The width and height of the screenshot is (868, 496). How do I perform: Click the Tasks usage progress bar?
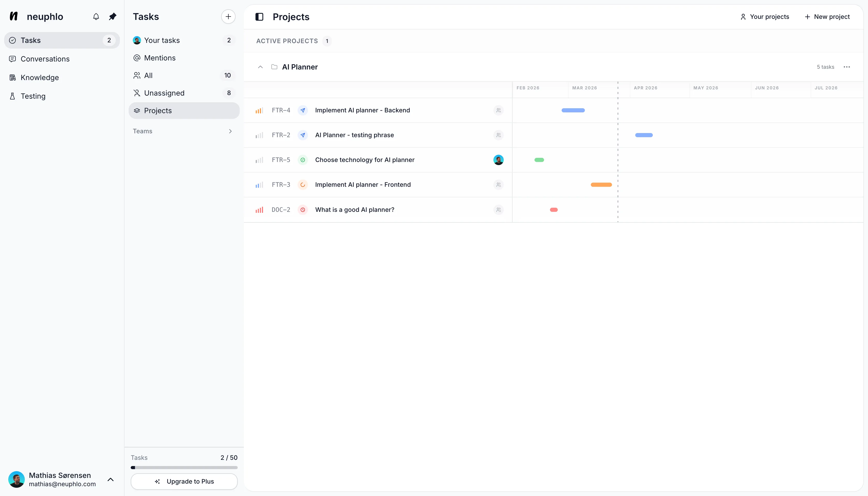[184, 467]
